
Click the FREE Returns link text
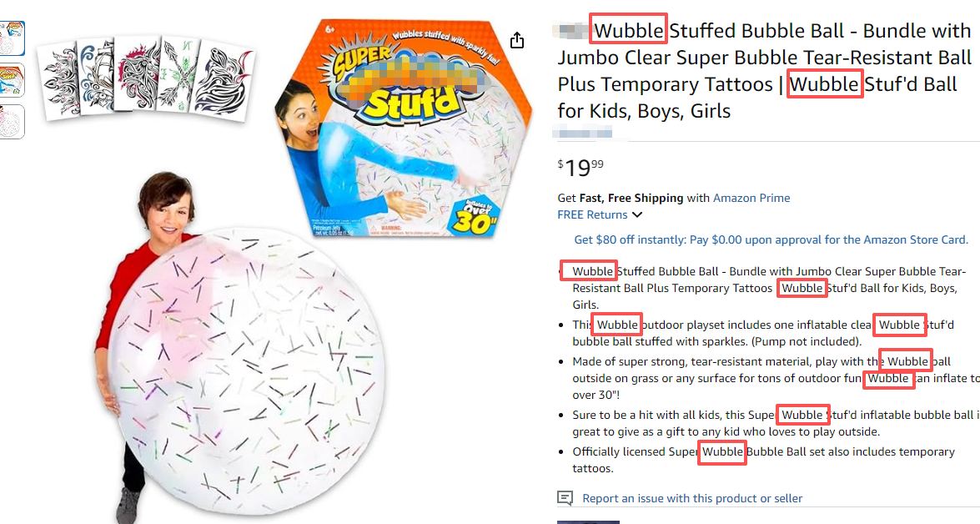(592, 214)
